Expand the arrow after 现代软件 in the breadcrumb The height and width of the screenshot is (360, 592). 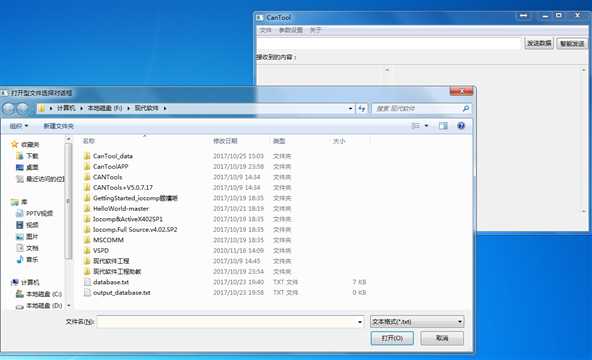click(165, 108)
